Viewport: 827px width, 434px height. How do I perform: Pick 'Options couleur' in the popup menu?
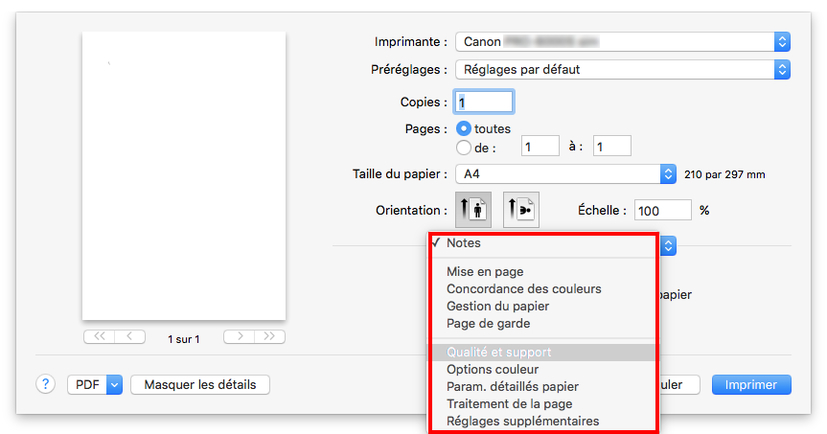pyautogui.click(x=494, y=369)
